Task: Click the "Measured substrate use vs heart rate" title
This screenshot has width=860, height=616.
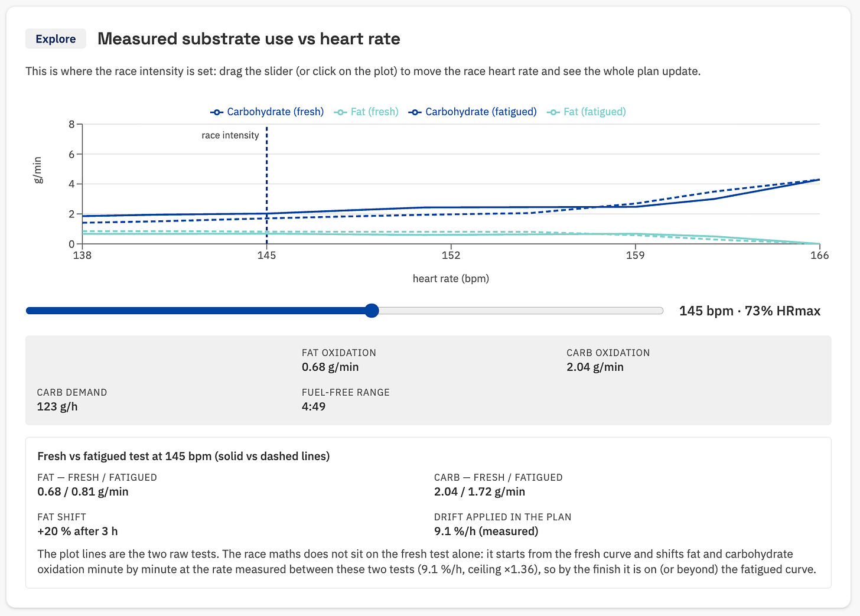Action: coord(249,39)
